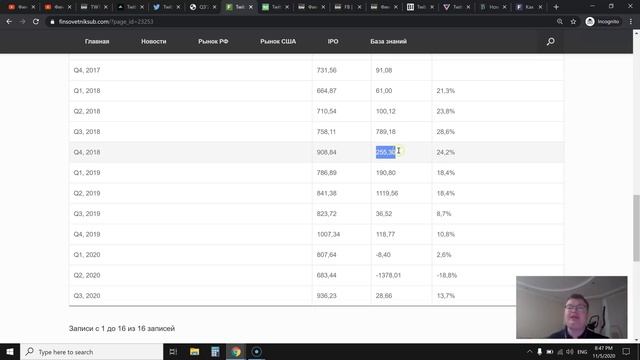Click the Q4, 2019 row label
Viewport: 640px width, 360px height.
(x=87, y=234)
